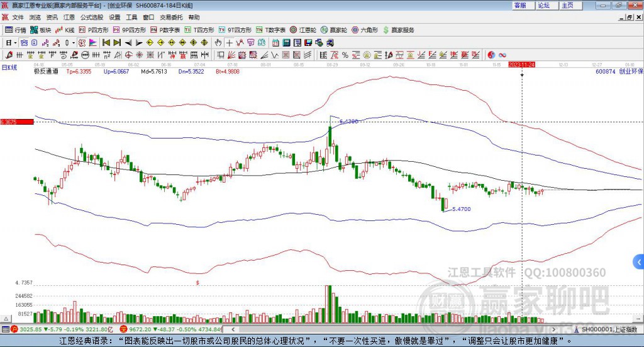Viewport: 644px width, 347px height.
Task: Open the 窗口 menu
Action: (x=148, y=17)
